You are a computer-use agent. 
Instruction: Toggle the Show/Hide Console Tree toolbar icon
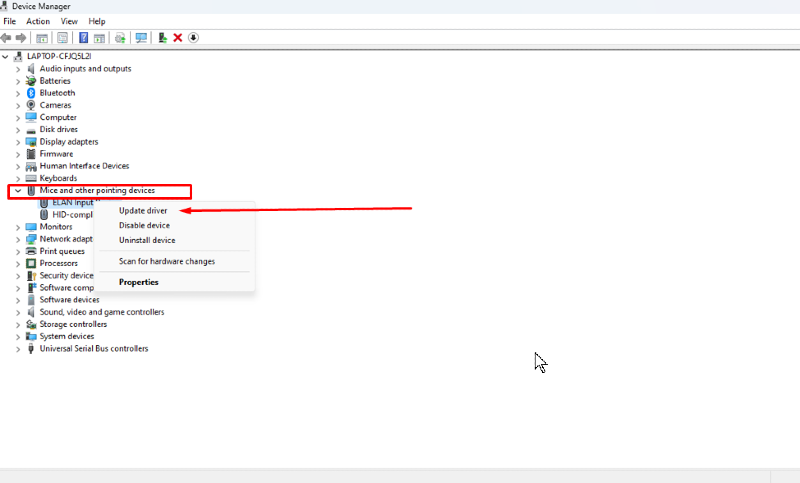coord(42,38)
